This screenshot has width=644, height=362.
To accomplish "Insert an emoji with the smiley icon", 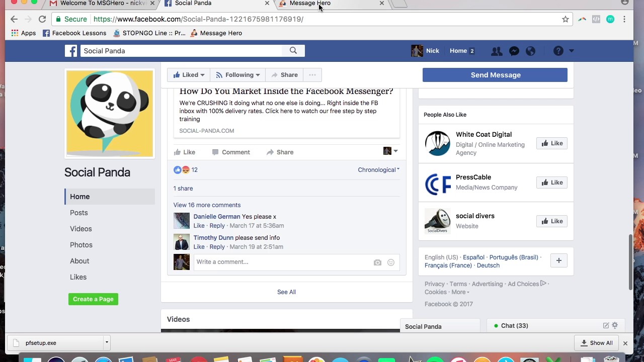I will 391,262.
